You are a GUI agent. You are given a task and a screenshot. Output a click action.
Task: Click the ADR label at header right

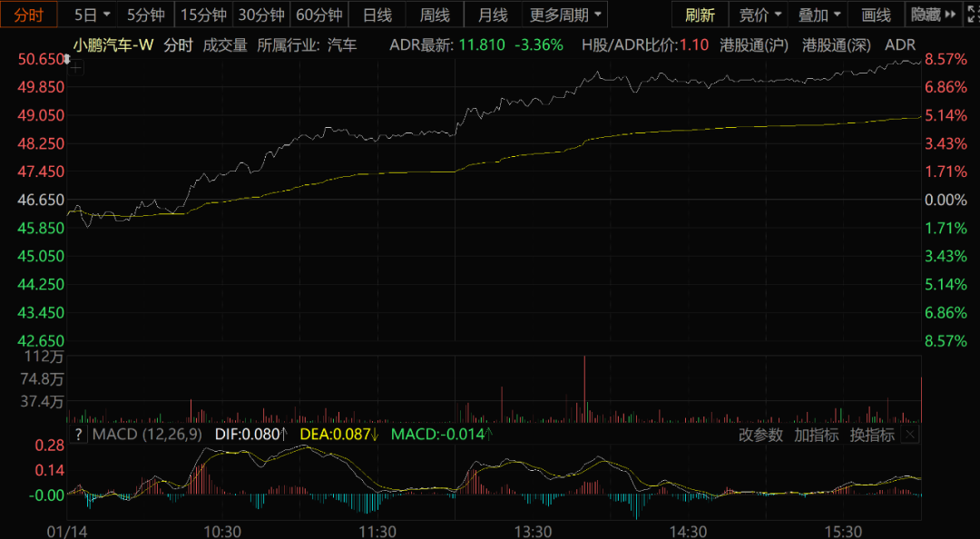(901, 45)
